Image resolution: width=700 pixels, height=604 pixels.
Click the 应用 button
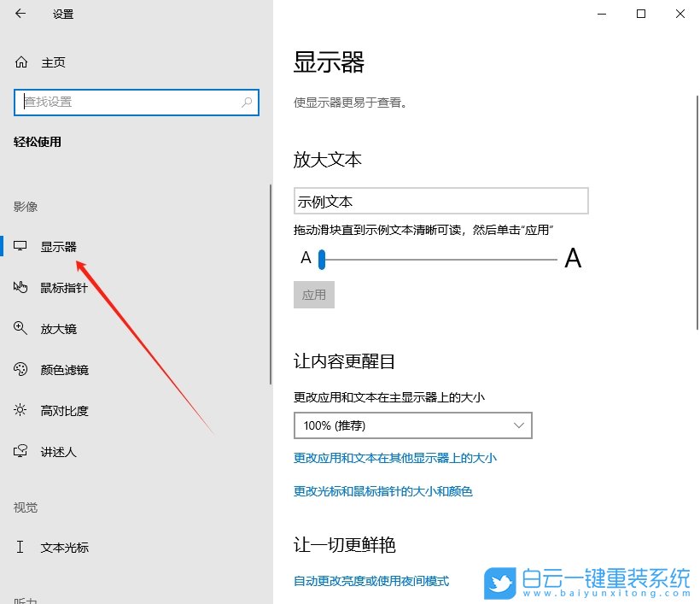point(314,295)
